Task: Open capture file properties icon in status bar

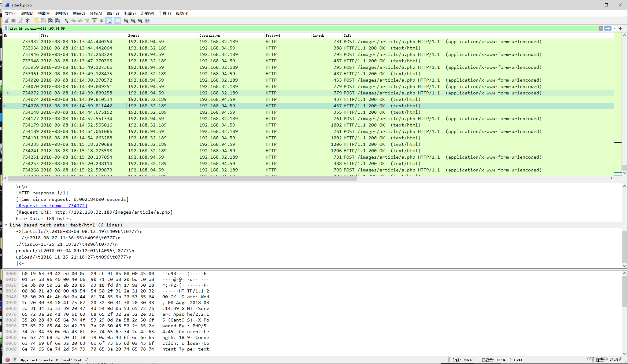Action: click(x=15, y=360)
